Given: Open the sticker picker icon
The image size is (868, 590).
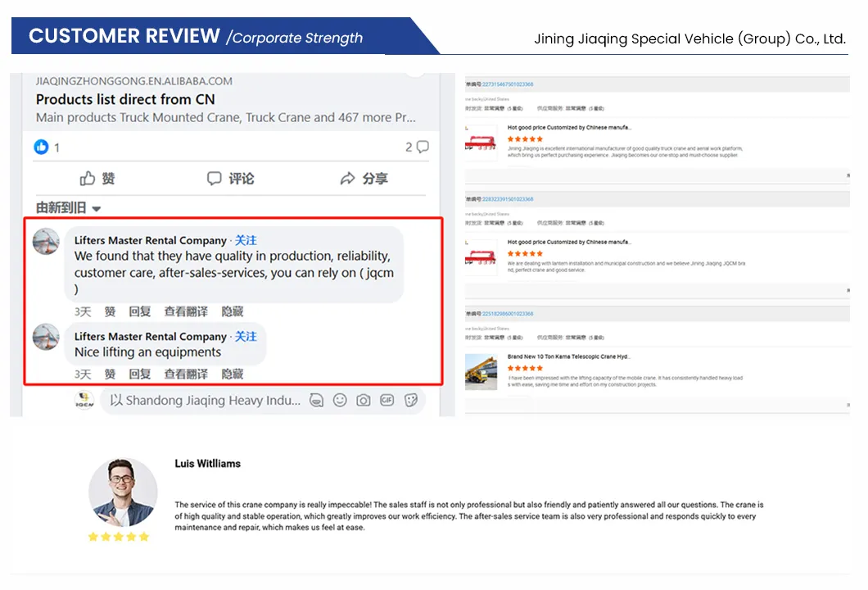Looking at the screenshot, I should 411,400.
